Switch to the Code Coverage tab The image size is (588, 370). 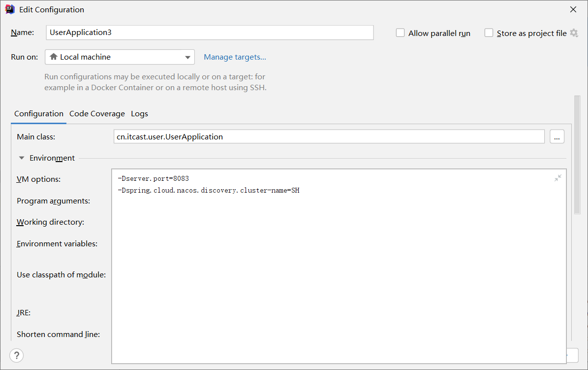[x=97, y=114]
